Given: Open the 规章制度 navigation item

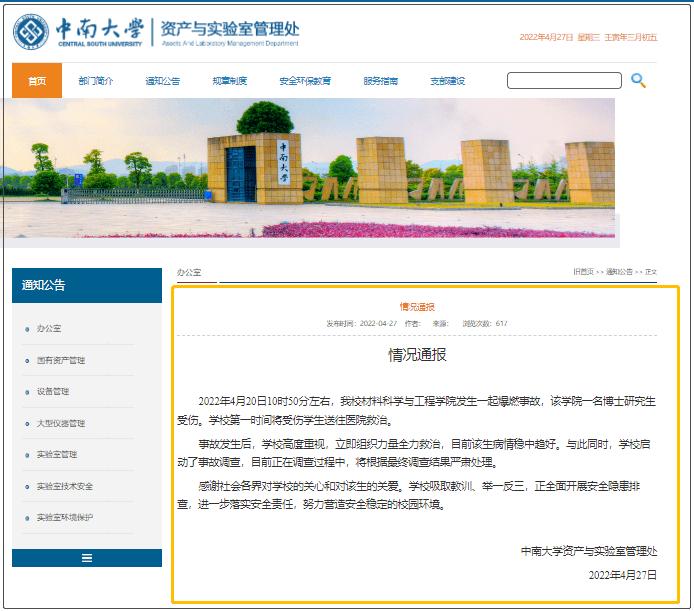Looking at the screenshot, I should 230,81.
